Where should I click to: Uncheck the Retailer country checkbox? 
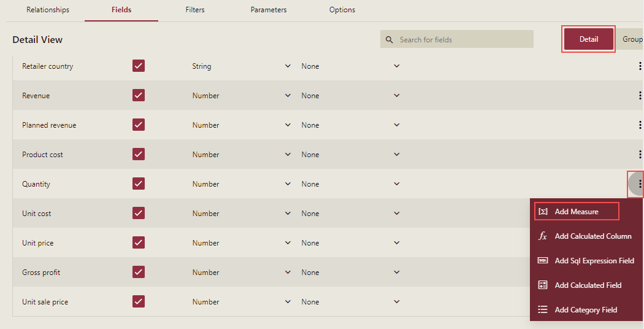139,66
